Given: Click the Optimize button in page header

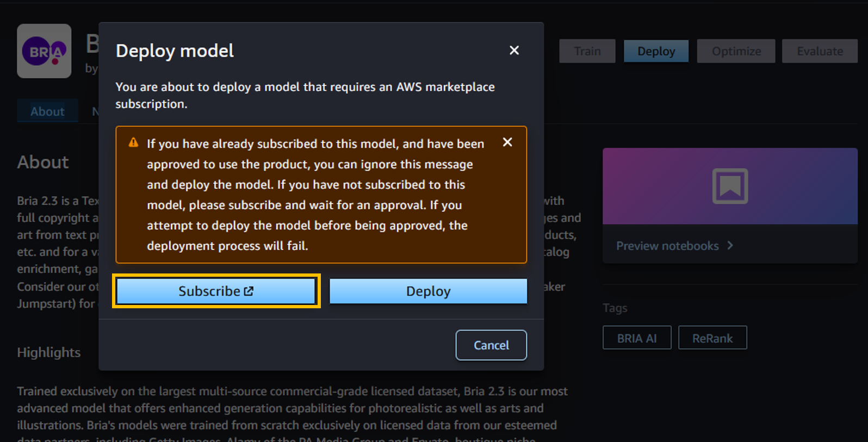Looking at the screenshot, I should click(x=736, y=51).
